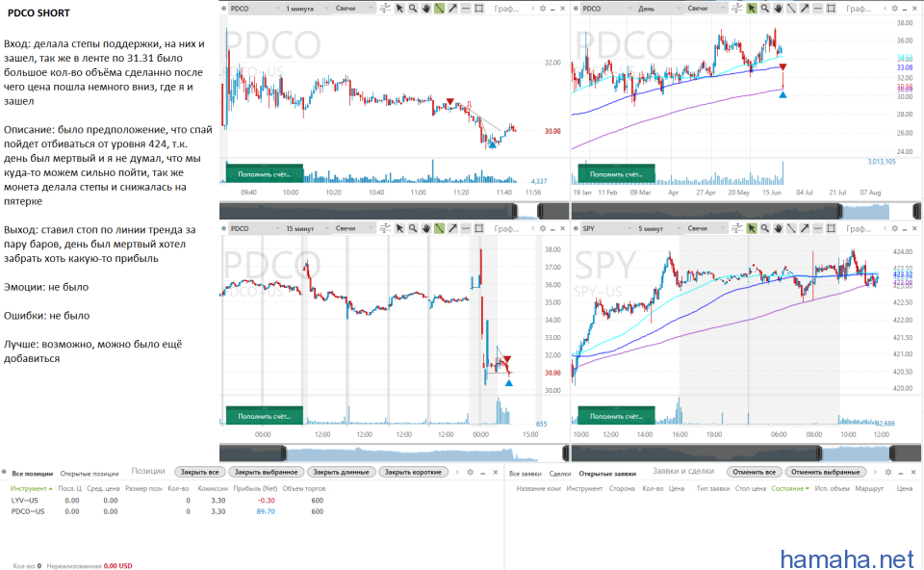Open indicators settings in PDCO 15-minute chart
The width and height of the screenshot is (924, 570).
pos(385,228)
